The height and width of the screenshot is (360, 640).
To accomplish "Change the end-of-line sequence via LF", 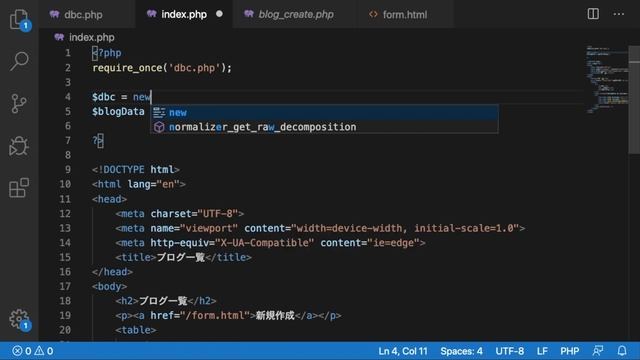I will pos(542,351).
